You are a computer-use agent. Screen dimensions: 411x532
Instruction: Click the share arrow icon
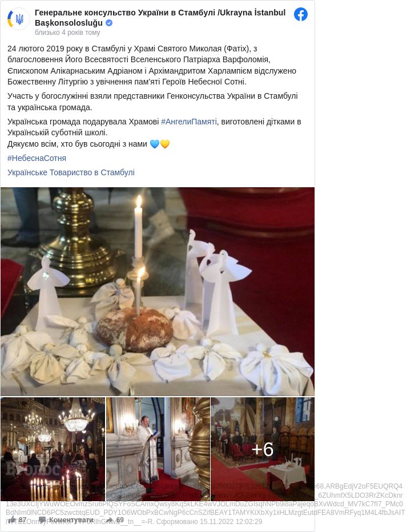point(110,520)
